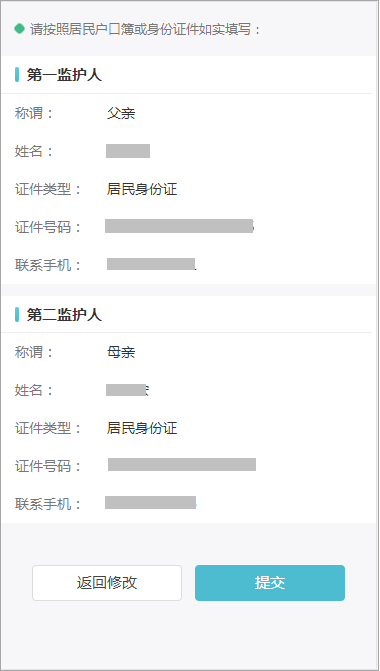This screenshot has height=671, width=380.
Task: Click first guardian's redacted 证件号码 value
Action: tap(180, 226)
